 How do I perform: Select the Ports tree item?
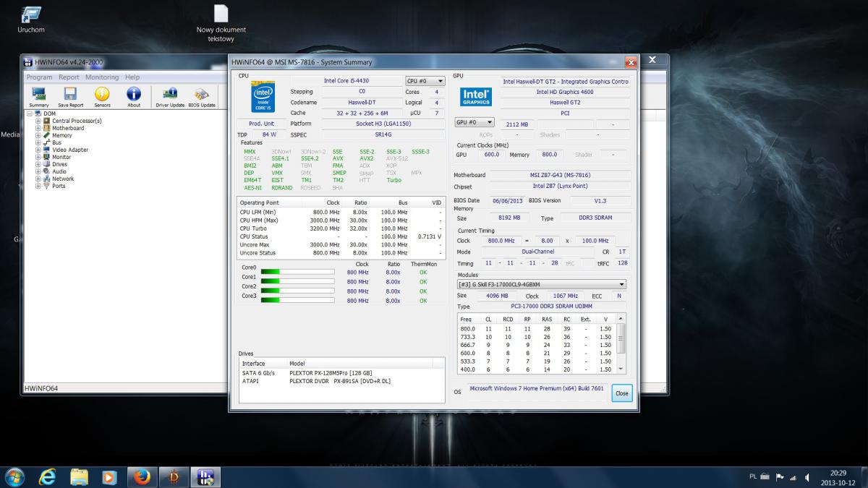[59, 186]
